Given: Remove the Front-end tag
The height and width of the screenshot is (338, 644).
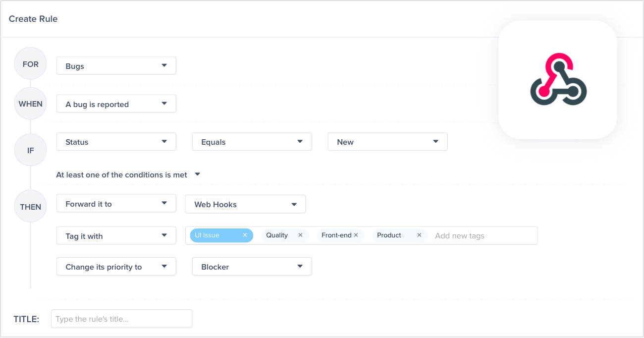Looking at the screenshot, I should click(355, 235).
